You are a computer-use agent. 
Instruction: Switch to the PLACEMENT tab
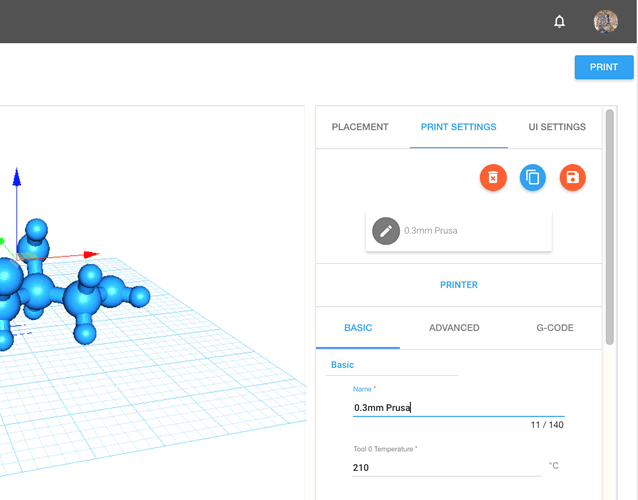tap(360, 127)
